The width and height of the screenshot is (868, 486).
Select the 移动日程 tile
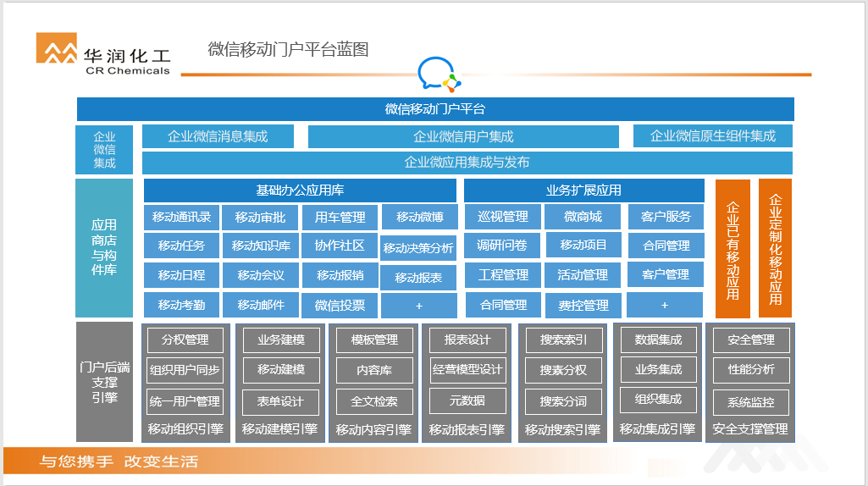click(x=181, y=275)
